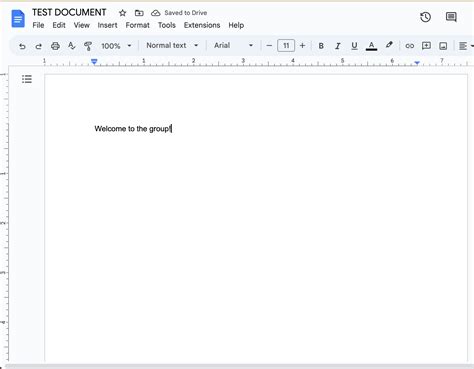Open the highlight color picker
The height and width of the screenshot is (369, 474).
[389, 45]
